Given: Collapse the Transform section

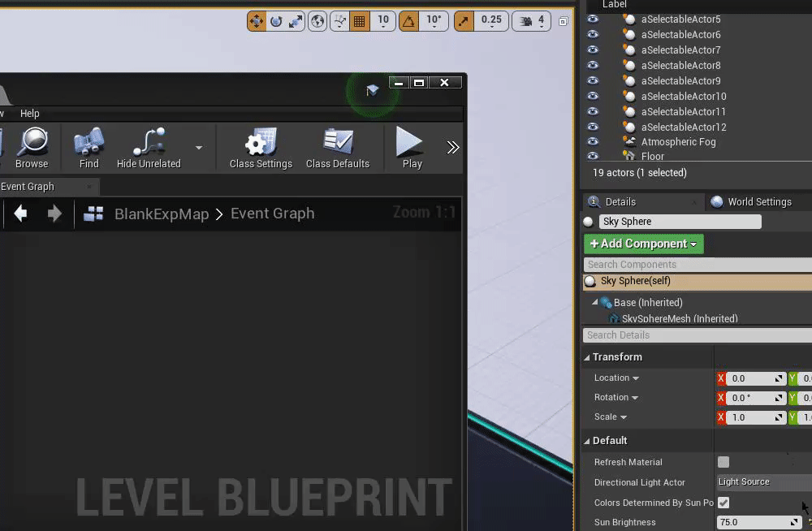Looking at the screenshot, I should tap(587, 357).
